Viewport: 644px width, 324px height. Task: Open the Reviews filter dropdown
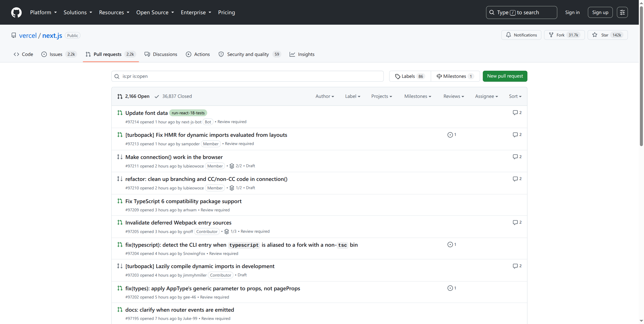pyautogui.click(x=454, y=96)
